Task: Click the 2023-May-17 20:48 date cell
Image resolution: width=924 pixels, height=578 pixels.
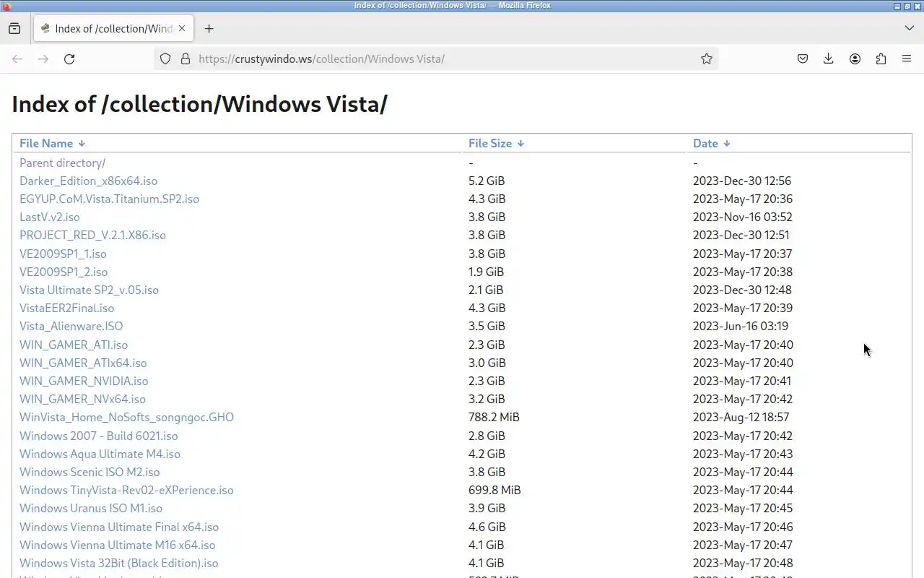Action: (743, 563)
